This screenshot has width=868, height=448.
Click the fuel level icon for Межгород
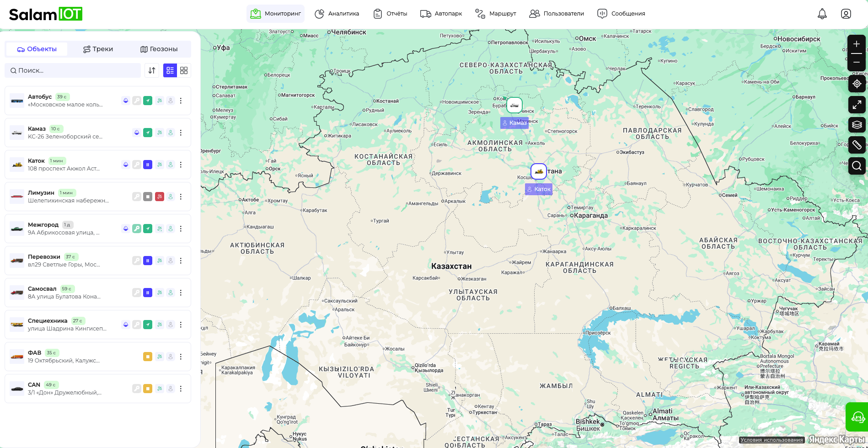pyautogui.click(x=126, y=229)
